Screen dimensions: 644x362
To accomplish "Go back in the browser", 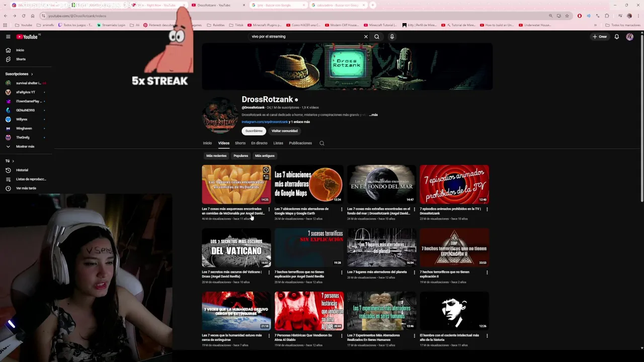I will point(6,16).
